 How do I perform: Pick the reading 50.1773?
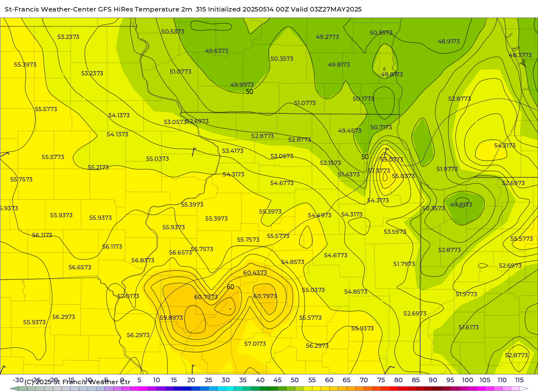click(x=363, y=99)
